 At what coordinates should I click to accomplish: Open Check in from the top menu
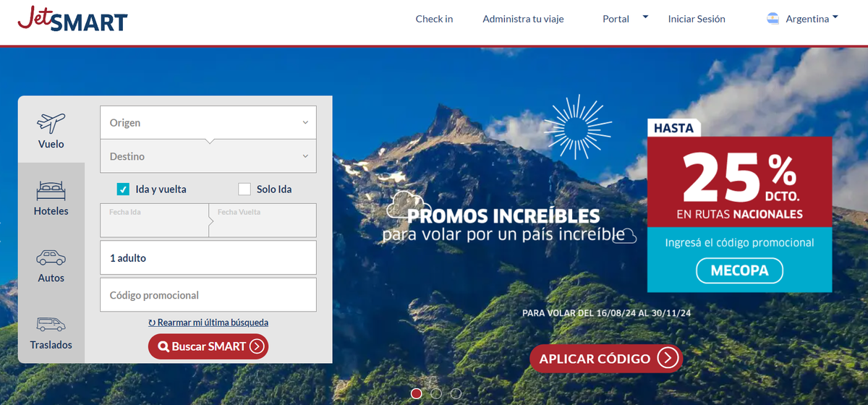[434, 19]
